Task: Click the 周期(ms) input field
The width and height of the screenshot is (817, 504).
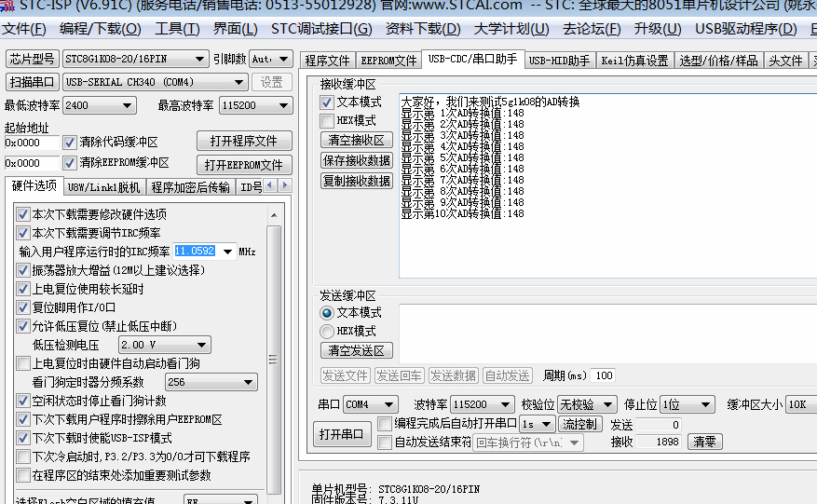Action: point(603,375)
